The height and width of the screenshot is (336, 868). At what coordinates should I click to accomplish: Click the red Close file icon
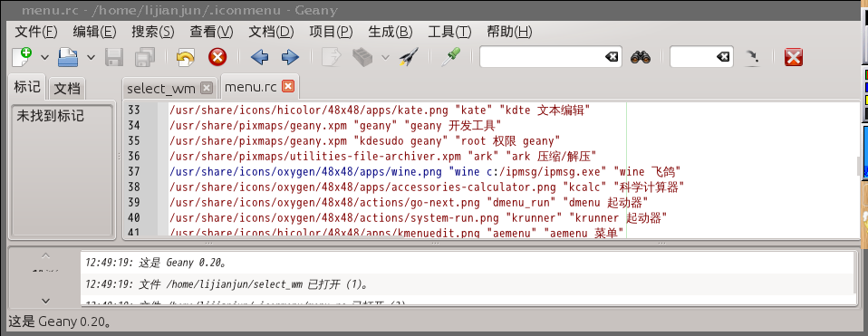pos(217,57)
